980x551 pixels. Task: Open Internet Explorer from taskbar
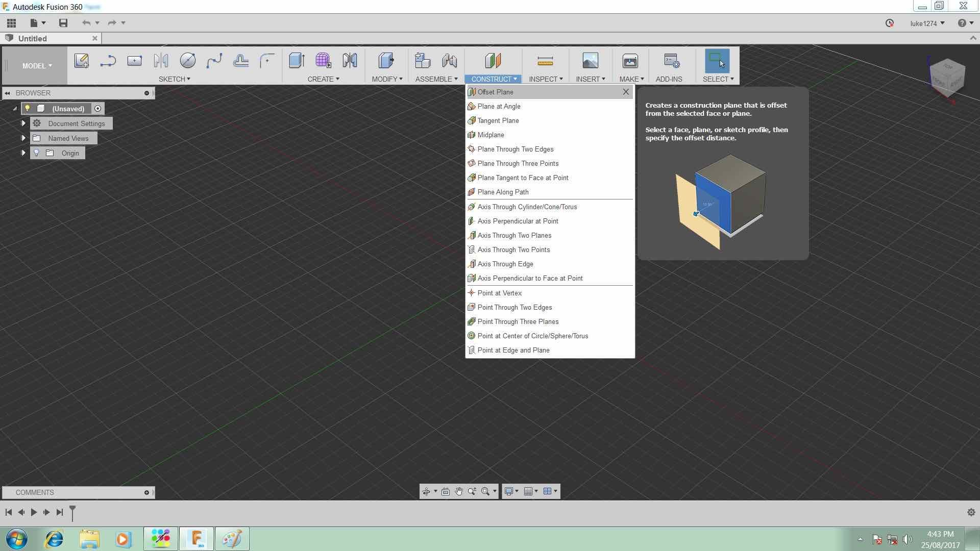pyautogui.click(x=54, y=539)
